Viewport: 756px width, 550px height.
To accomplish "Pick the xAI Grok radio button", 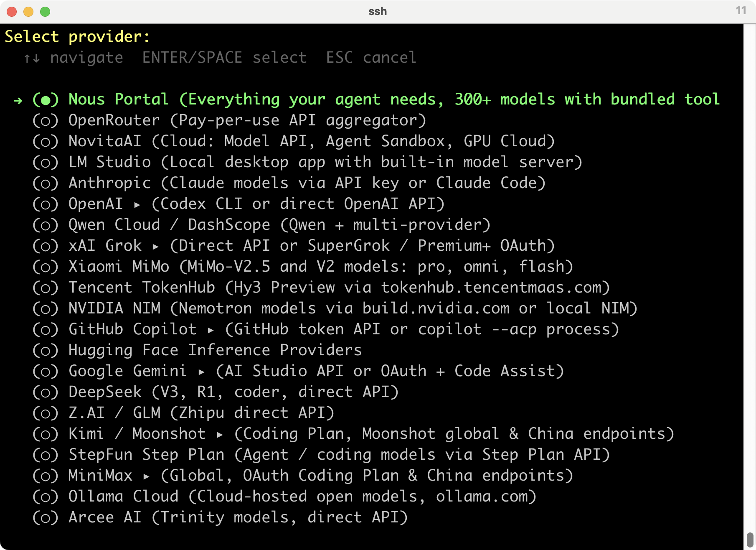I will pos(46,246).
